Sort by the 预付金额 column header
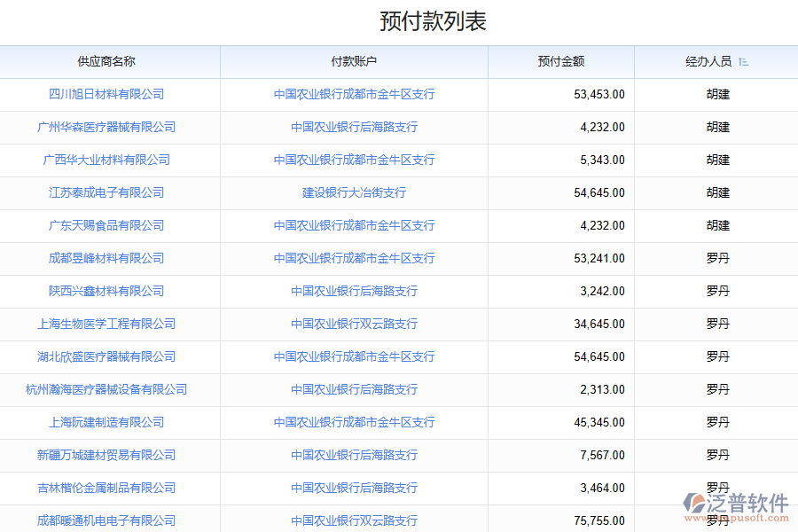Image resolution: width=798 pixels, height=532 pixels. point(560,62)
